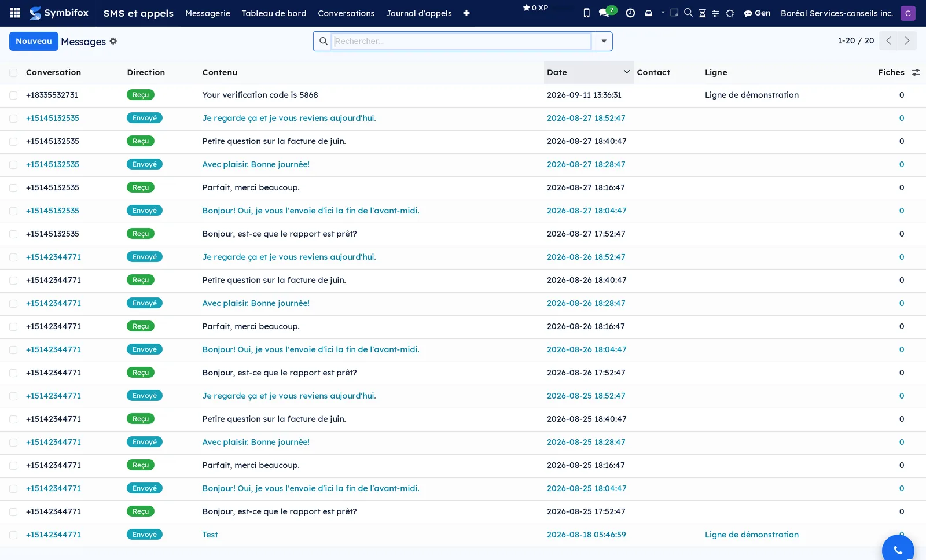Click the inbox tray icon

[x=648, y=13]
